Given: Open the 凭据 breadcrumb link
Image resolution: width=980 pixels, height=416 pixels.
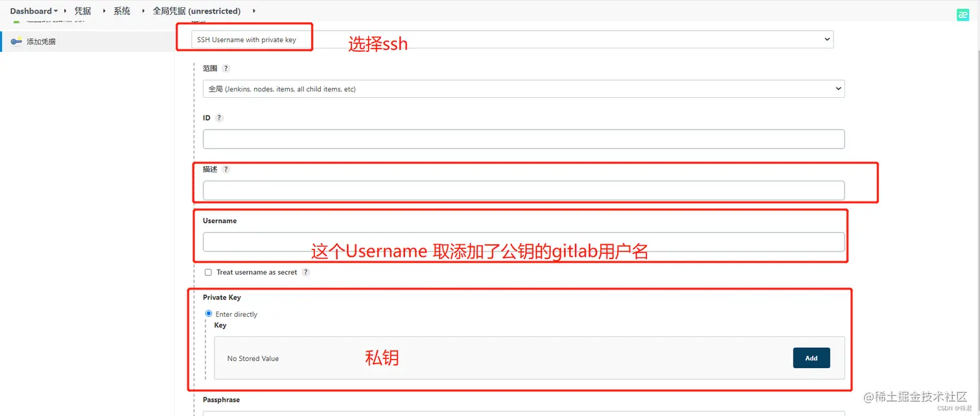Looking at the screenshot, I should click(x=83, y=11).
